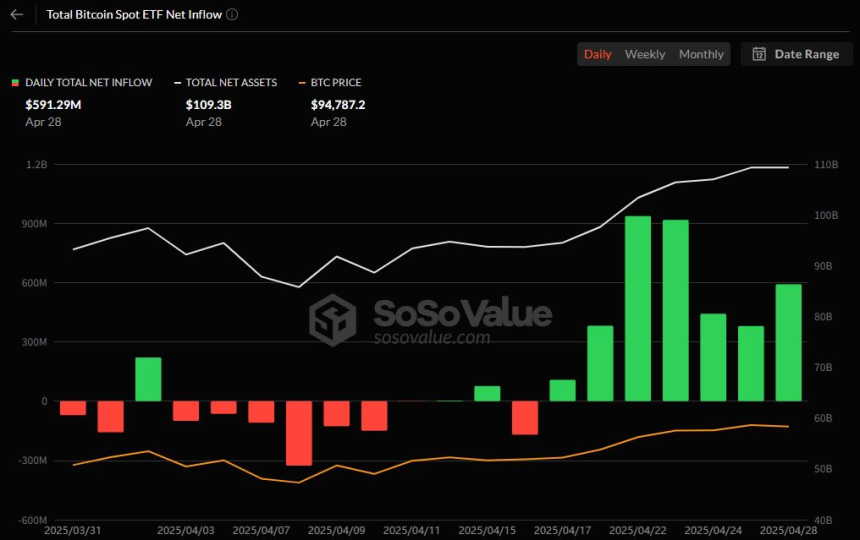Image resolution: width=860 pixels, height=540 pixels.
Task: Click the last green bar for Apr 28
Action: (788, 343)
